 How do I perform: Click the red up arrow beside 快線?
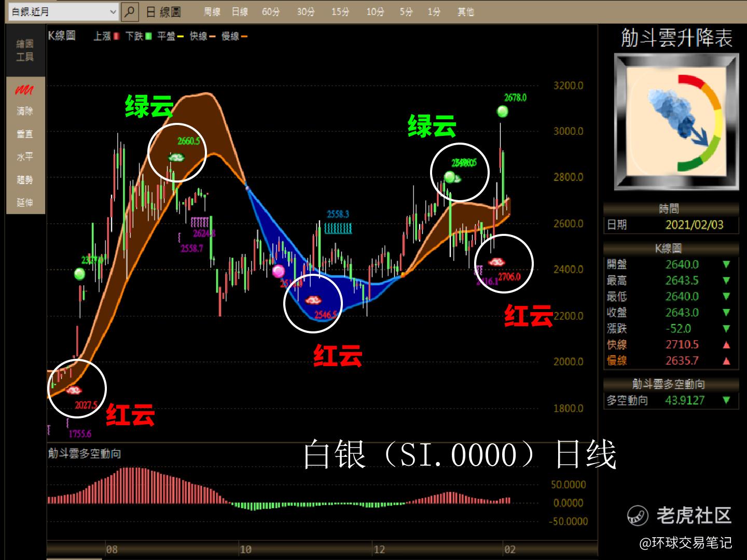click(x=726, y=345)
